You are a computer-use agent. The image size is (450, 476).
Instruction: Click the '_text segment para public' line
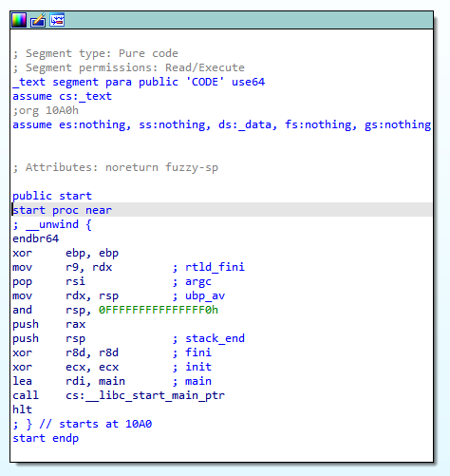pyautogui.click(x=139, y=82)
